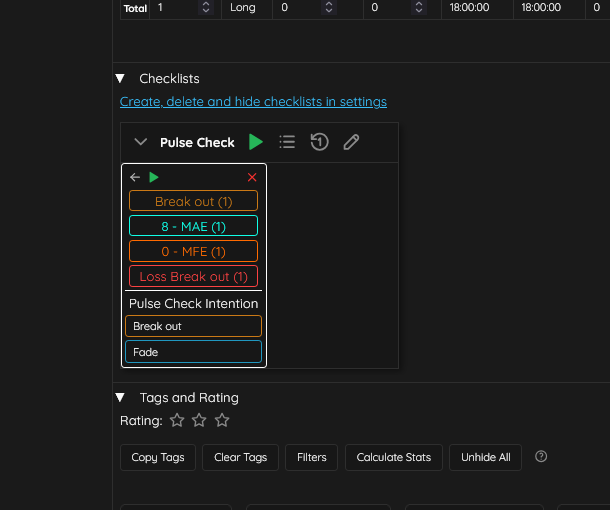Click the Fade intention field

pyautogui.click(x=193, y=352)
